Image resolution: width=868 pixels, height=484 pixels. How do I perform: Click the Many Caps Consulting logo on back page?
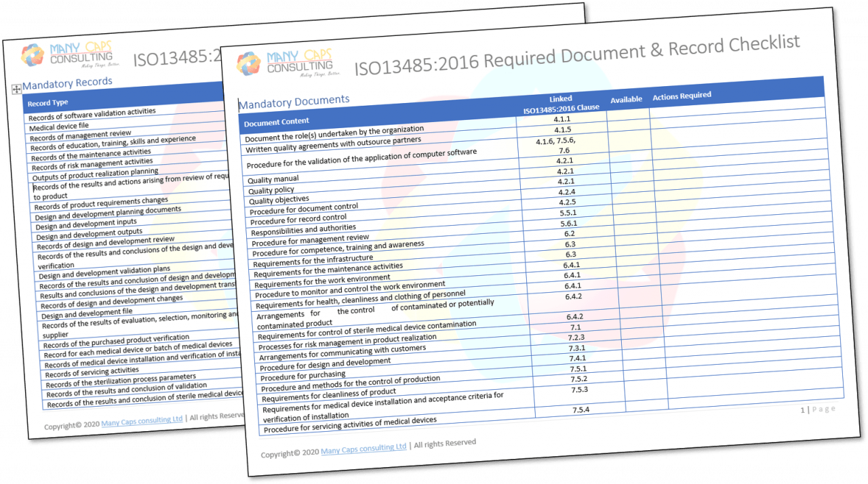click(x=68, y=55)
